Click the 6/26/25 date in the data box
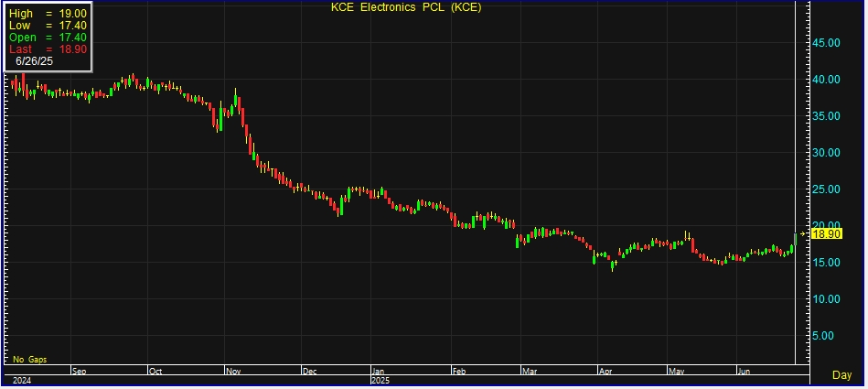 pyautogui.click(x=35, y=61)
